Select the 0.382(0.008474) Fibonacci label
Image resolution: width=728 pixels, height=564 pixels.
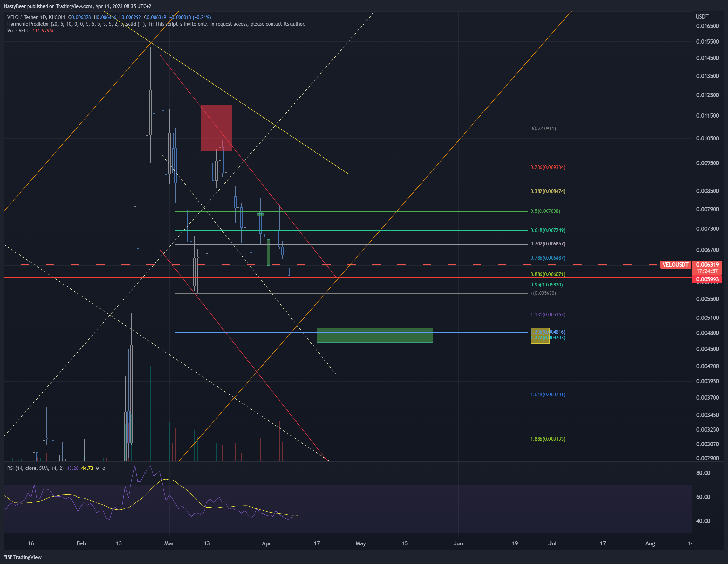point(548,191)
